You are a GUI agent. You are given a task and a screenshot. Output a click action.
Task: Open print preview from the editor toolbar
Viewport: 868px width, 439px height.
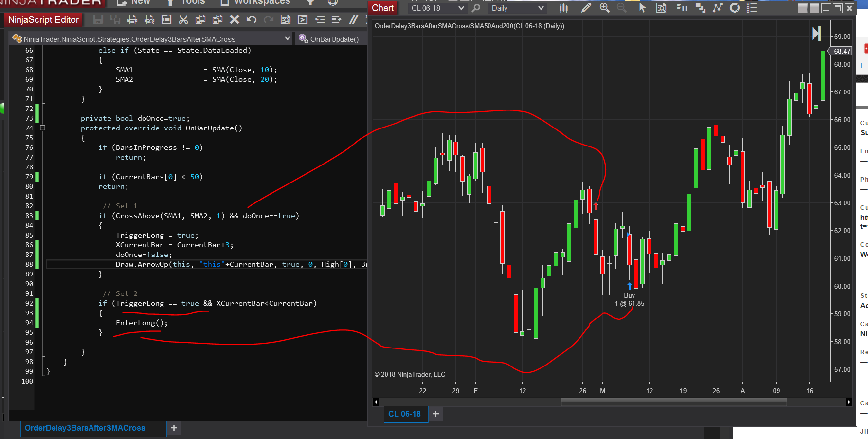[x=149, y=19]
